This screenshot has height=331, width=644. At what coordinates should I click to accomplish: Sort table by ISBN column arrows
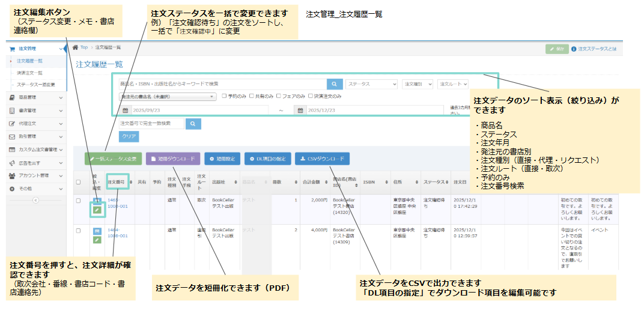pyautogui.click(x=386, y=183)
